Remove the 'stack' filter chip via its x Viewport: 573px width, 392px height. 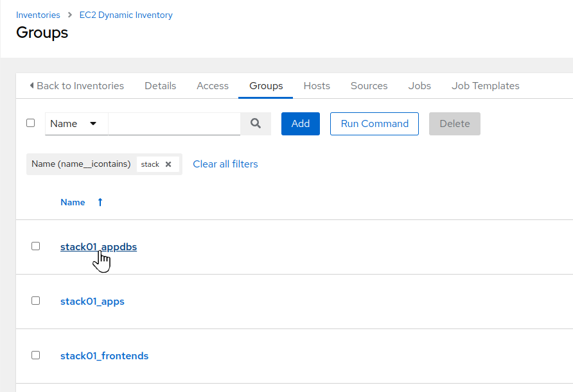click(168, 164)
